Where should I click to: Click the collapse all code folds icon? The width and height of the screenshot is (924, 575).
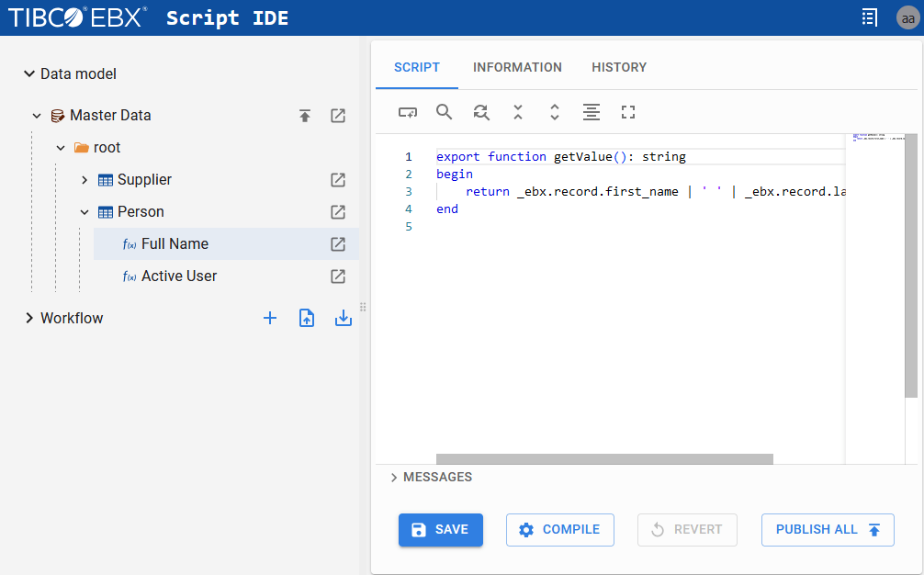(518, 112)
